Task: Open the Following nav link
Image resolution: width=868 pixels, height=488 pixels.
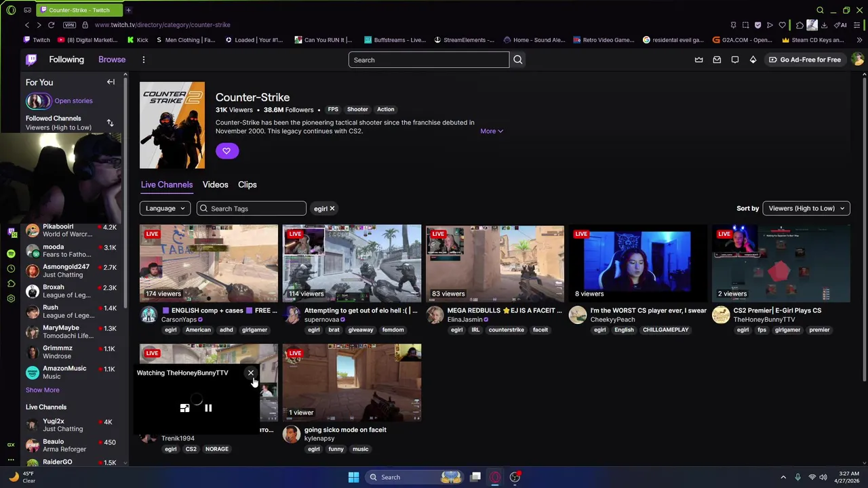Action: (x=66, y=60)
